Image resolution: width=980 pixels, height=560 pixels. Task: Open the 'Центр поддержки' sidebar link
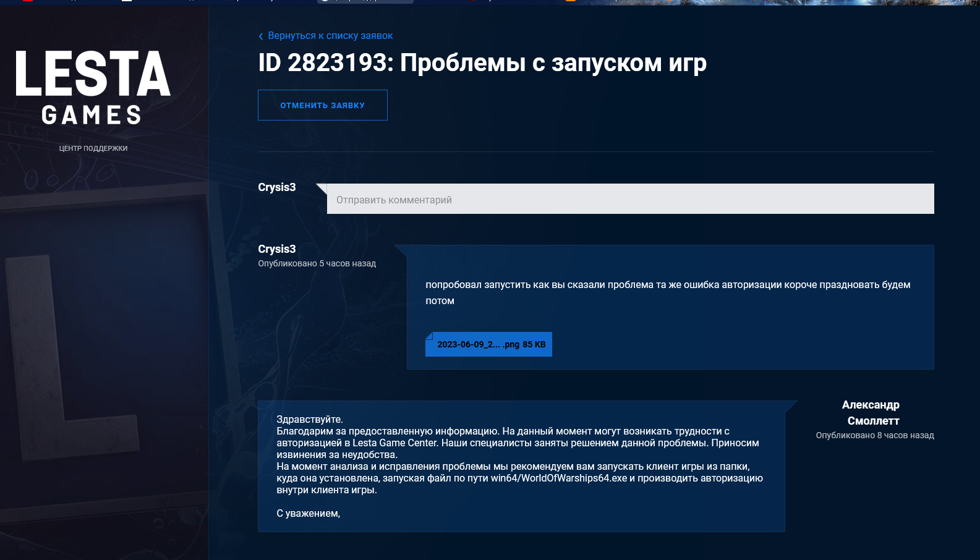coord(93,148)
